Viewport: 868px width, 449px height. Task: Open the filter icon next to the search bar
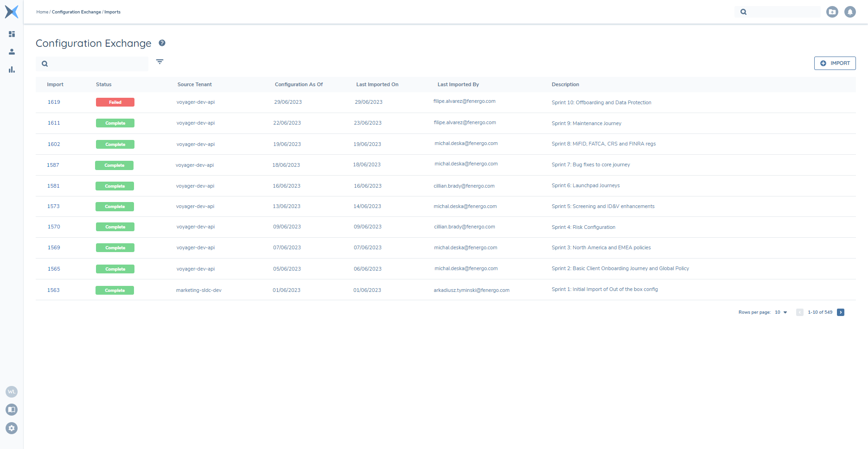[160, 62]
